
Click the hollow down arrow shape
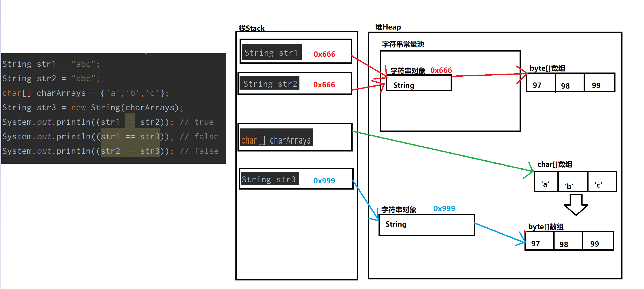click(576, 205)
